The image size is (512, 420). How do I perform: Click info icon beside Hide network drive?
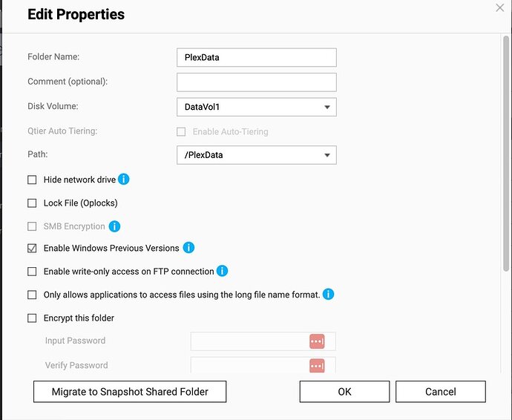tap(124, 180)
